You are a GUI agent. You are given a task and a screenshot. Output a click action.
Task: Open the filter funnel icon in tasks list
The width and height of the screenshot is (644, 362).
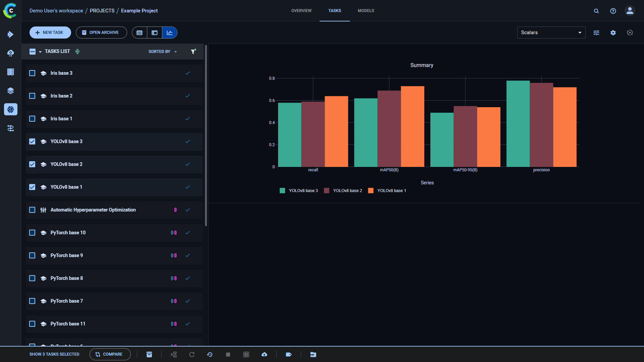[193, 51]
